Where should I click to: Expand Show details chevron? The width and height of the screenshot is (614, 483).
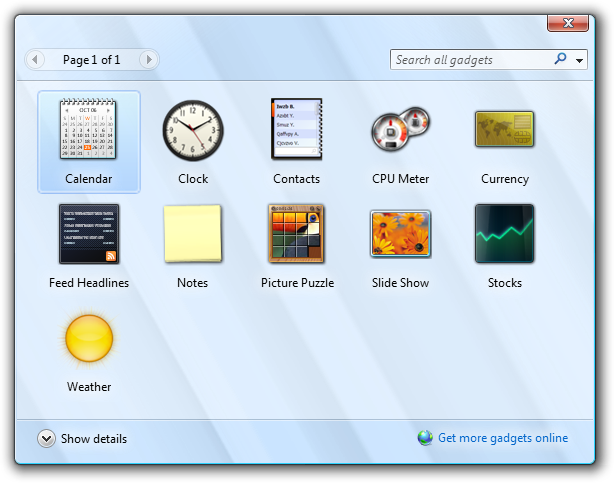click(46, 439)
